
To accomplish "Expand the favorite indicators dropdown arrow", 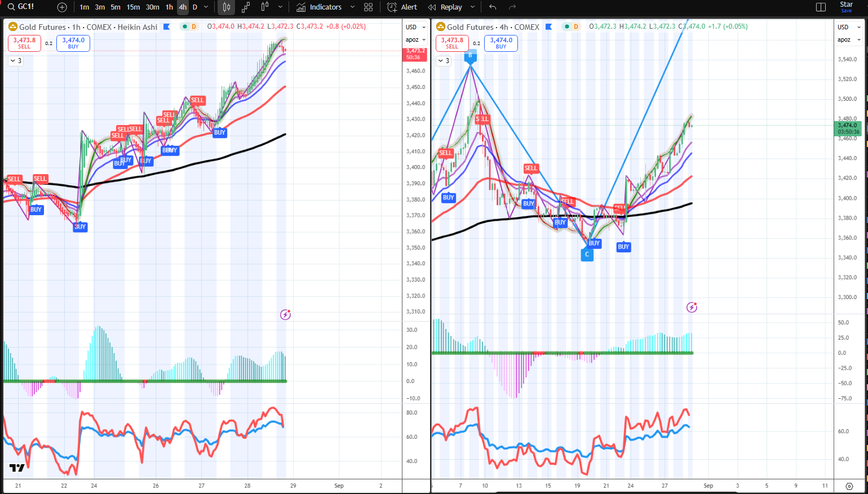I will click(x=352, y=7).
